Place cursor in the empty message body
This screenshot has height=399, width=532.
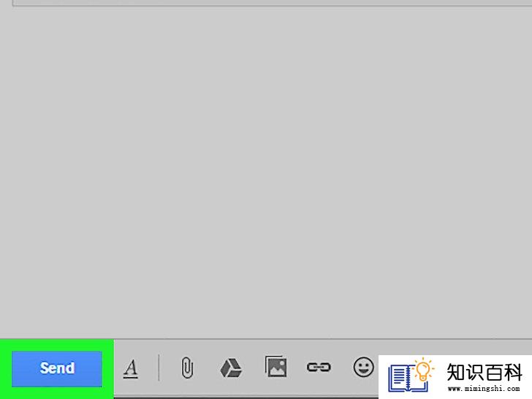click(266, 170)
